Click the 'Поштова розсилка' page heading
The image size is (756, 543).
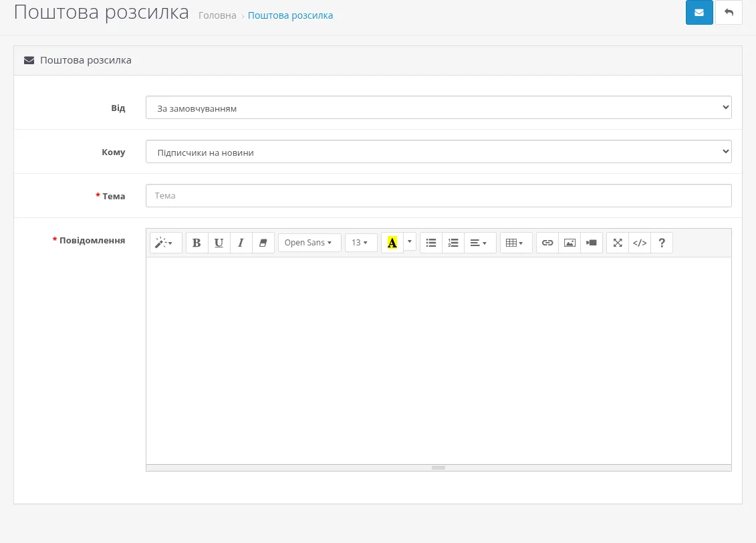click(101, 12)
